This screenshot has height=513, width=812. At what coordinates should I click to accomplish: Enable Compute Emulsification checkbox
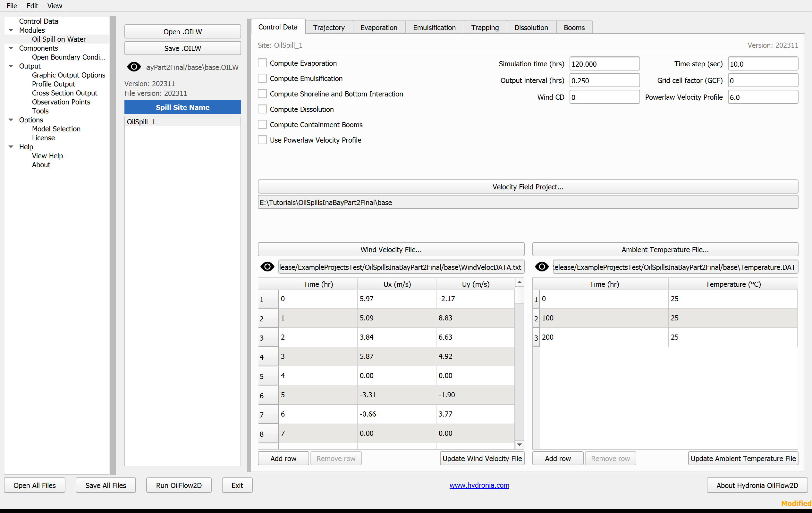tap(262, 79)
